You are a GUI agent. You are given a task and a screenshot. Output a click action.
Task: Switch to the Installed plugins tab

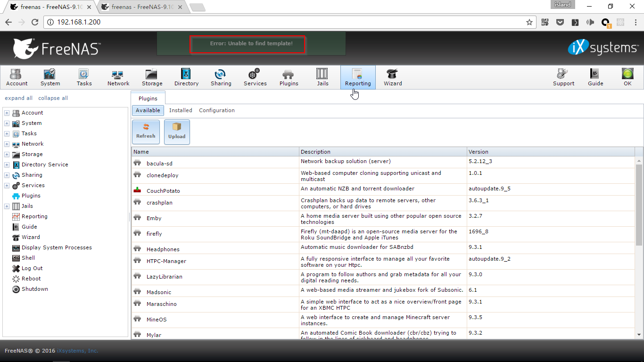[181, 110]
